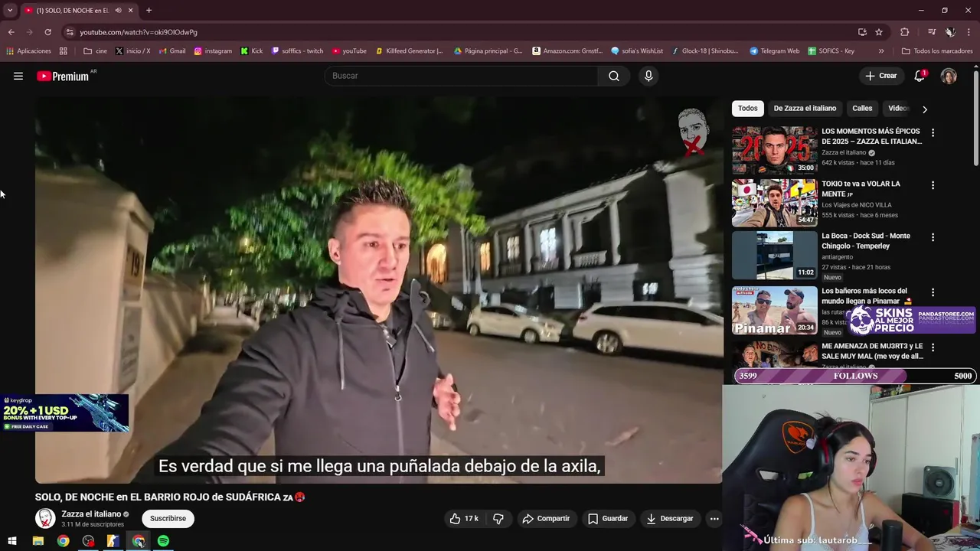Open Zazza el italiano channel avatar
Image resolution: width=980 pixels, height=551 pixels.
click(46, 518)
